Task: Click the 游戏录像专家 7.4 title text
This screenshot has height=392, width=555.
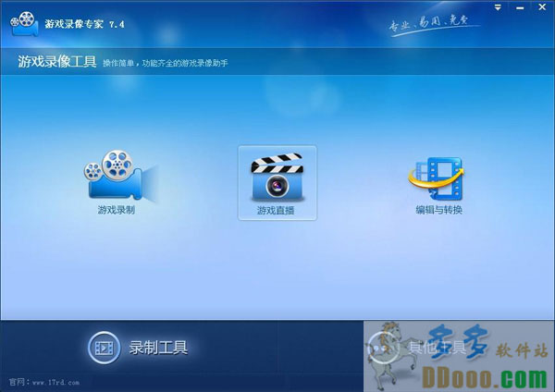Action: (x=84, y=24)
